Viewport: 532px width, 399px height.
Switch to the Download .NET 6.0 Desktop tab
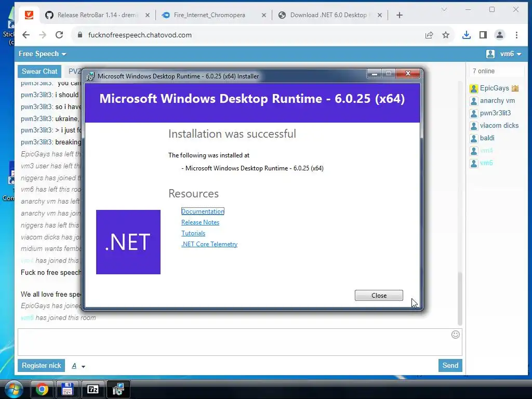coord(328,15)
